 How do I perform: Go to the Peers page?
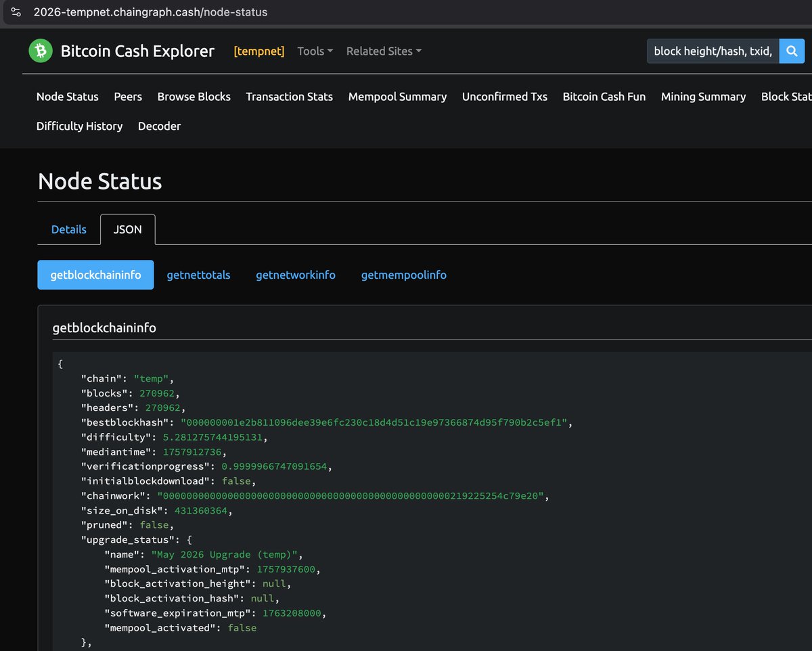(128, 97)
